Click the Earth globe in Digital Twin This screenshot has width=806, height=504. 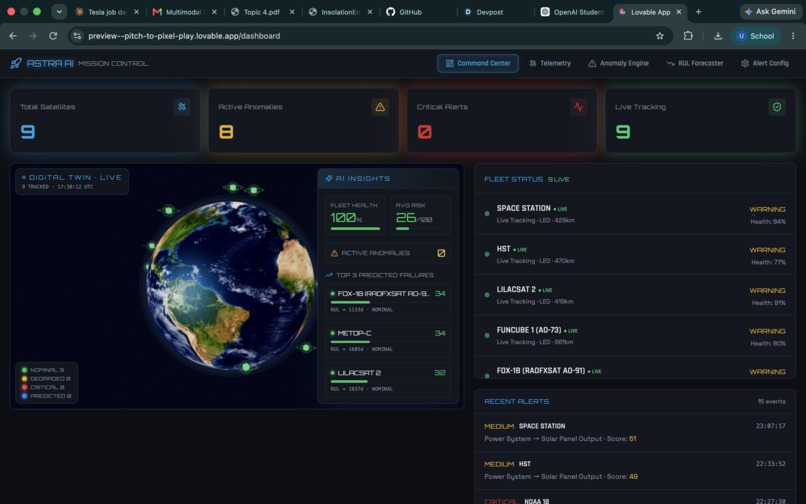[231, 284]
